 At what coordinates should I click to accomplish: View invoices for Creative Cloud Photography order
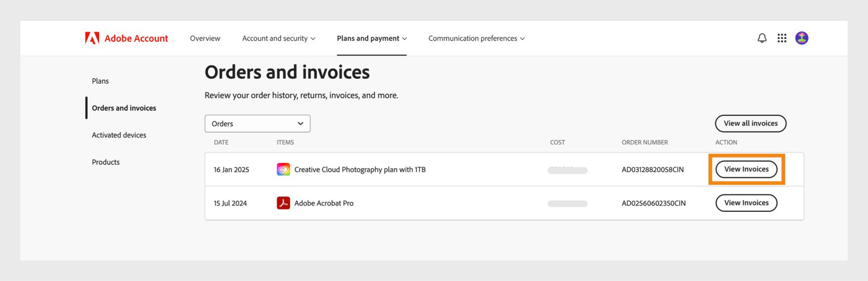coord(746,169)
